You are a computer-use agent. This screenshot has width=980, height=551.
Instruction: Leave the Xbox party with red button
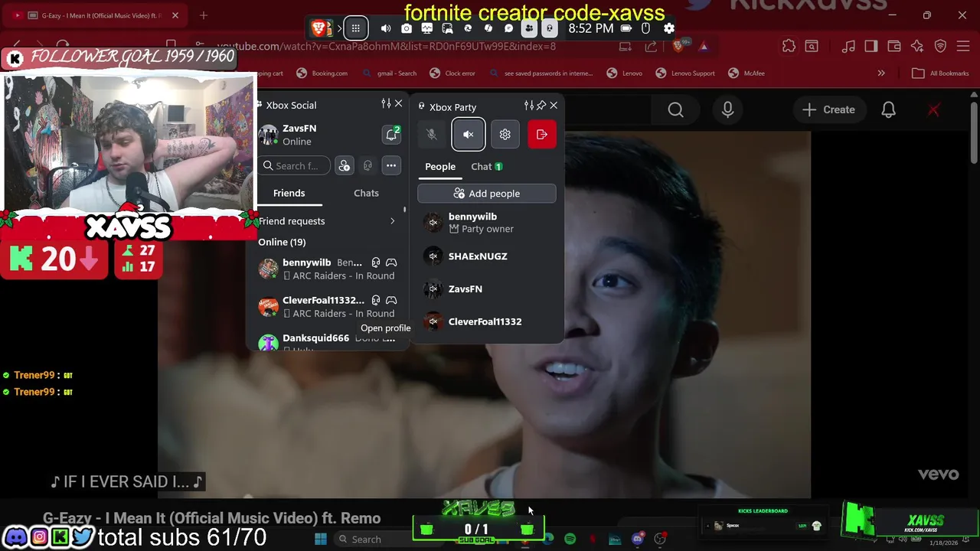point(542,135)
